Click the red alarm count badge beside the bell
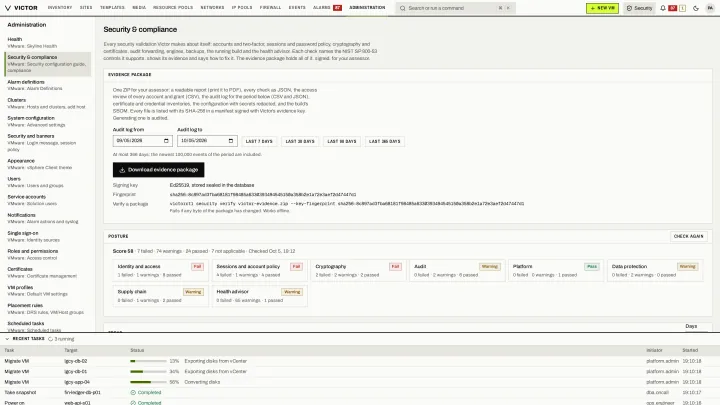The width and height of the screenshot is (720, 405). pos(673,8)
